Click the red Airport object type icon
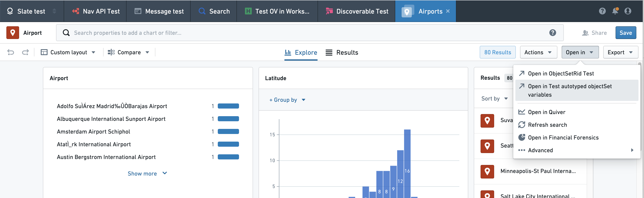 click(x=13, y=33)
